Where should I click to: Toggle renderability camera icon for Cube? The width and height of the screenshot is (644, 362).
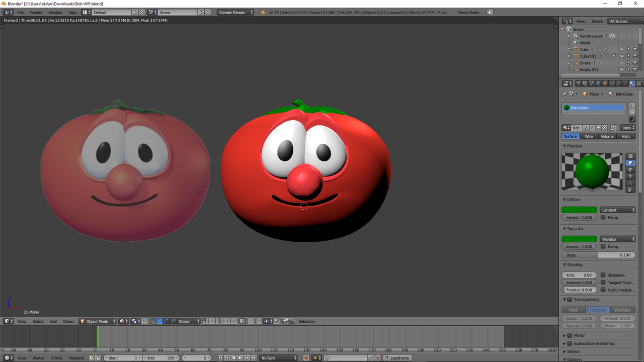click(635, 49)
